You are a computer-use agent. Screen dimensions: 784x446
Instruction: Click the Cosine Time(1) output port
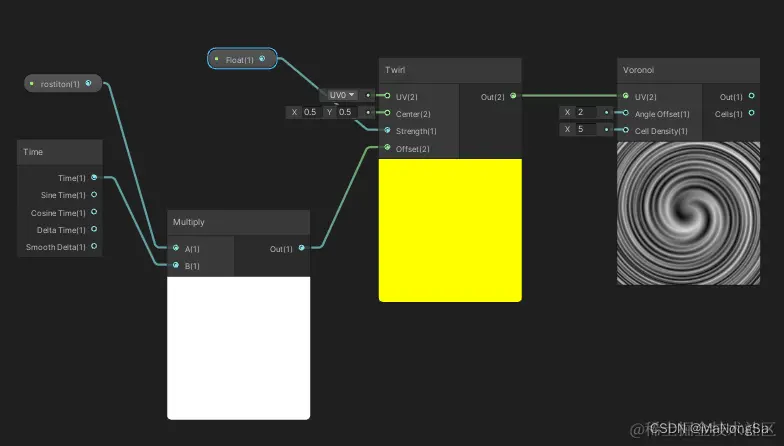(94, 212)
